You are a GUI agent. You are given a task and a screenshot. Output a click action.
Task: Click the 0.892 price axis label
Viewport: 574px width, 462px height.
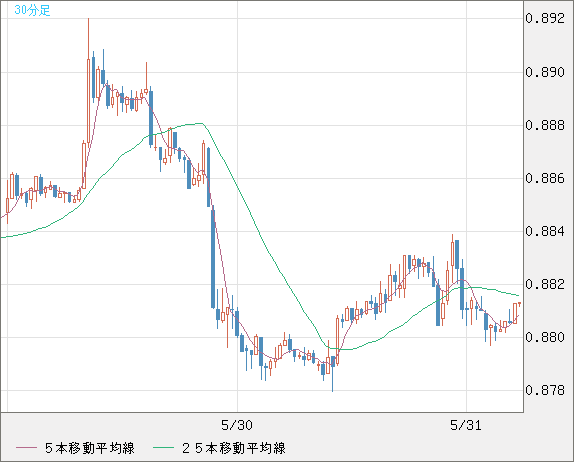pyautogui.click(x=545, y=18)
